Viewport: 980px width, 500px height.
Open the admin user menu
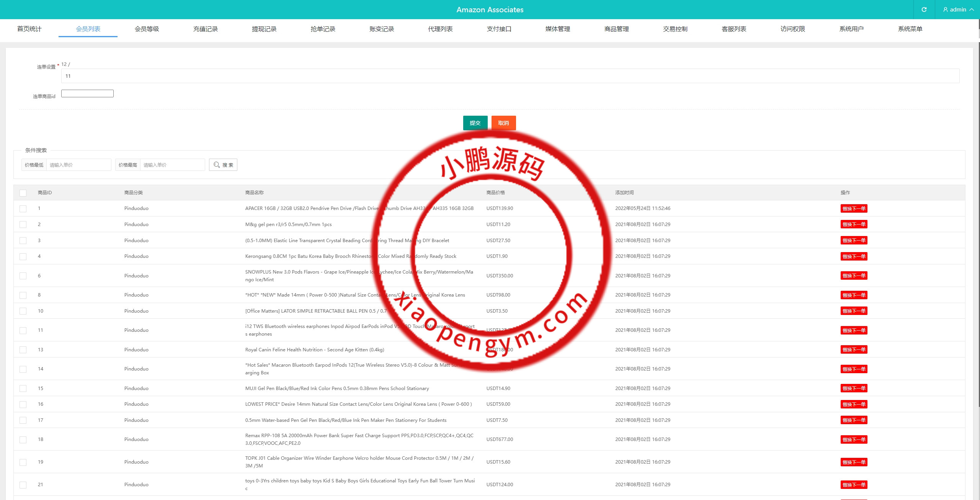point(958,10)
